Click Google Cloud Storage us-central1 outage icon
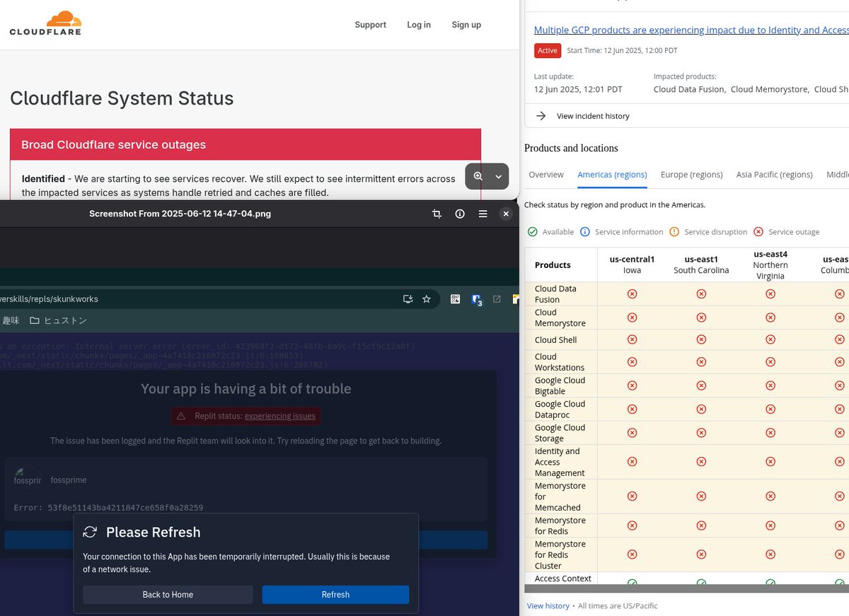The image size is (849, 616). (x=633, y=433)
